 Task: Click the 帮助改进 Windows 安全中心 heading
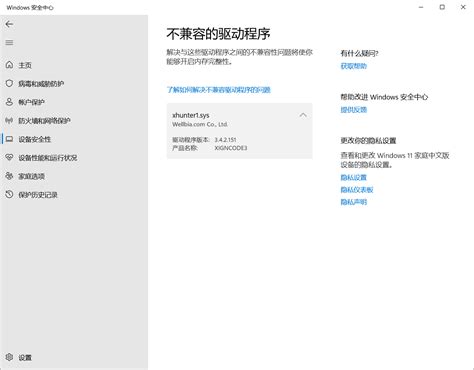[384, 97]
